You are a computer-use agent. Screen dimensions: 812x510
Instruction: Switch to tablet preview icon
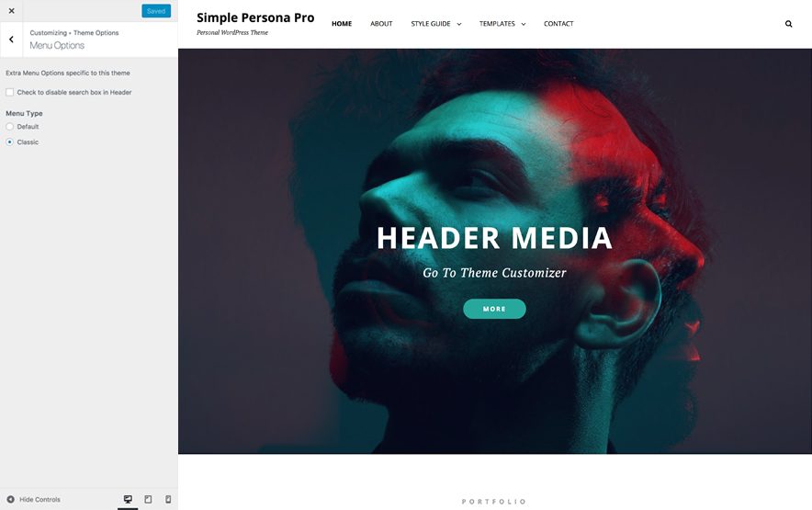(148, 499)
